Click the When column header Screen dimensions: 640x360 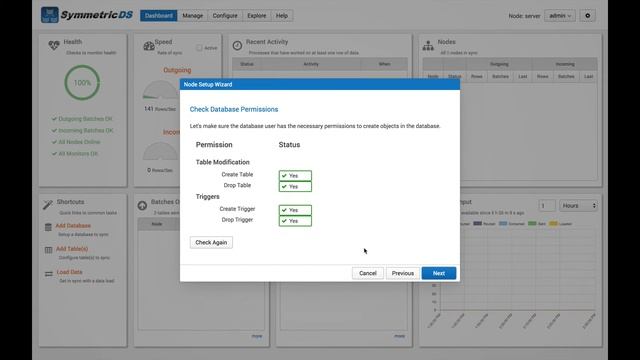(x=384, y=64)
